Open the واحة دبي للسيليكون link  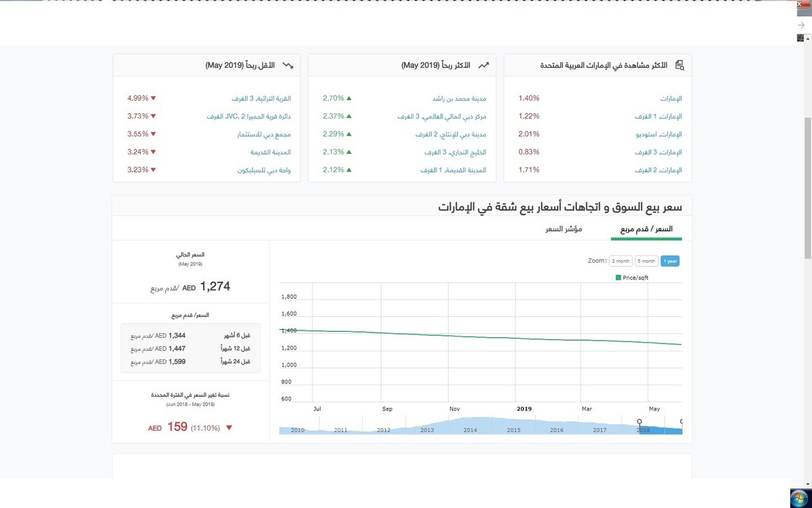coord(263,170)
